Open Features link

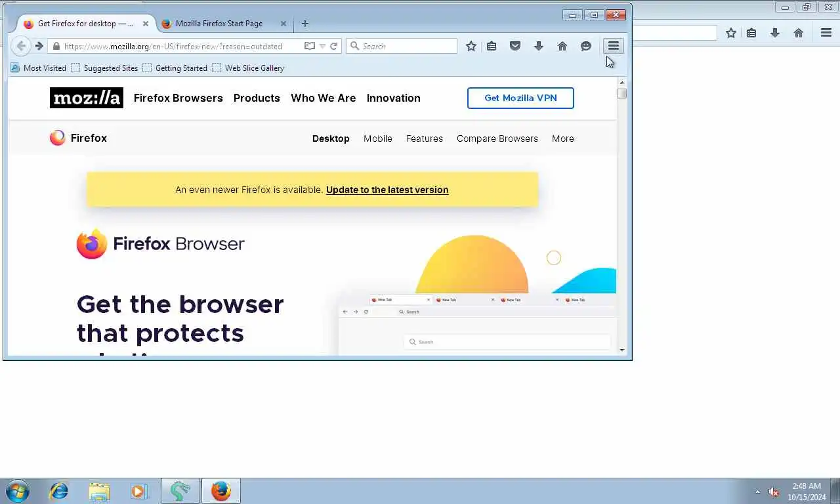pos(425,138)
